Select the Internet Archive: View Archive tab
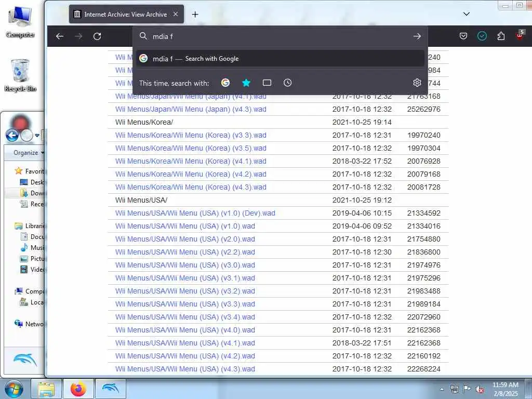Screen dimensions: 532x399 click(126, 14)
